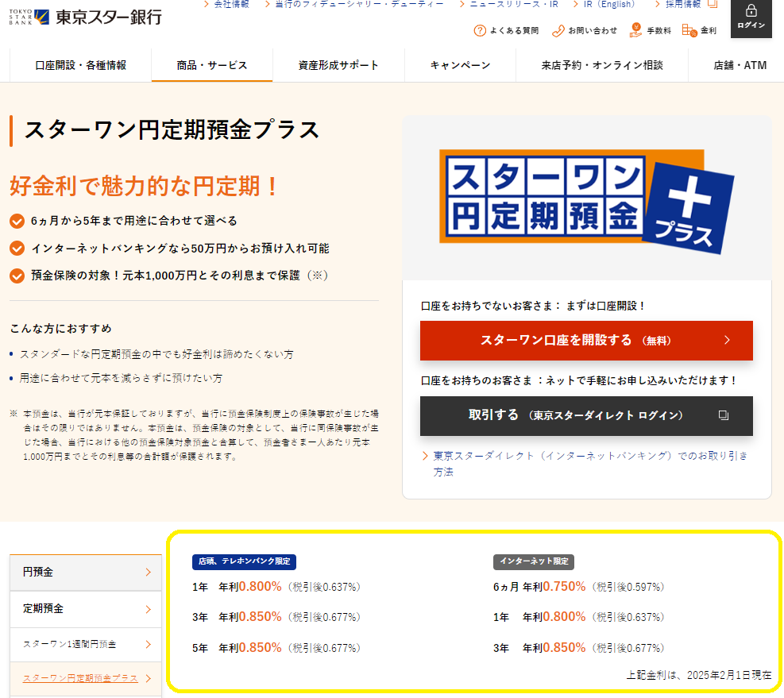The width and height of the screenshot is (784, 698).
Task: Click checkmark icon beside インターネットバンキングなら50万円
Action: pos(17,249)
